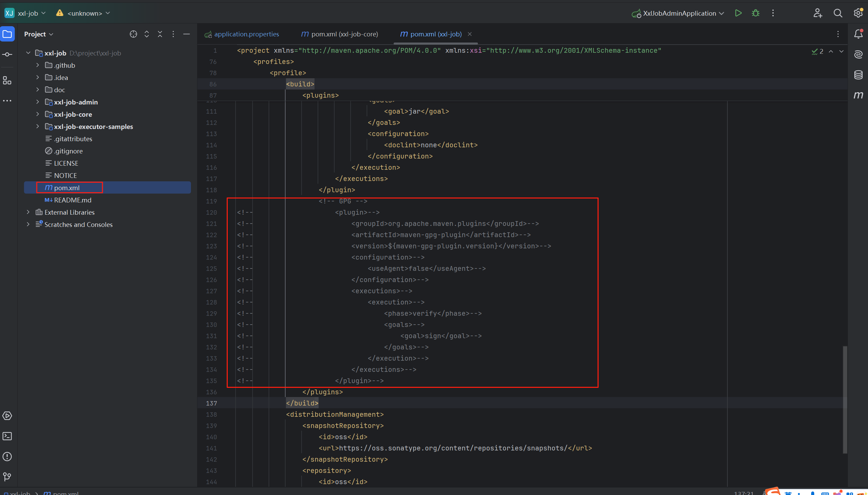868x495 pixels.
Task: Collapse all nodes in Project panel
Action: tap(160, 34)
